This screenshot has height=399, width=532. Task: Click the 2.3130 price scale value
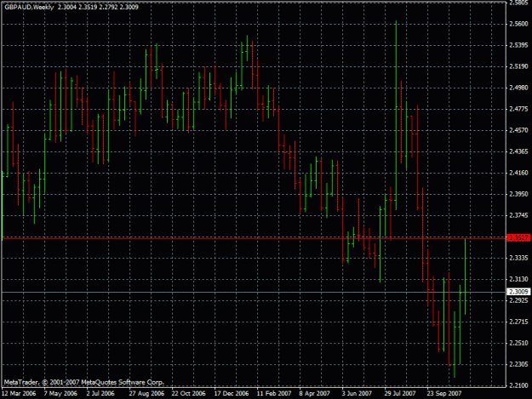[x=518, y=279]
